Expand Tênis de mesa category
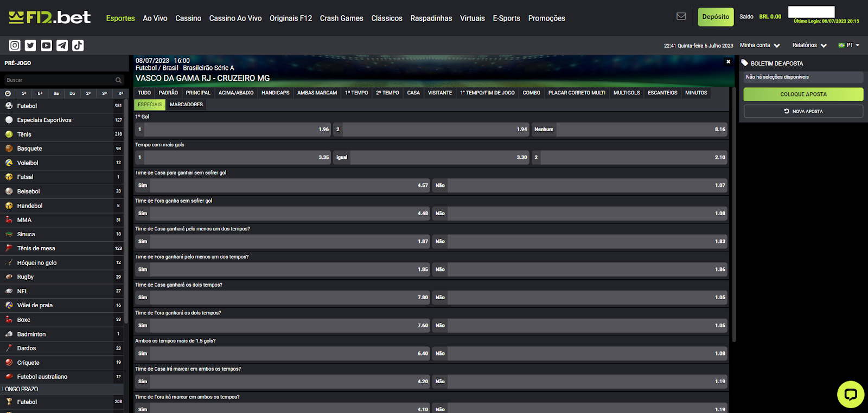The height and width of the screenshot is (413, 868). (x=62, y=248)
